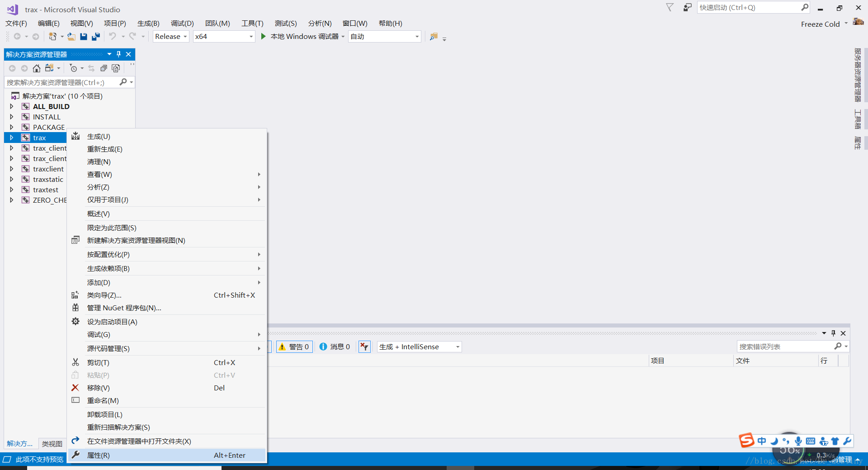
Task: Open the 调试(D) menu in menu bar
Action: pyautogui.click(x=182, y=23)
